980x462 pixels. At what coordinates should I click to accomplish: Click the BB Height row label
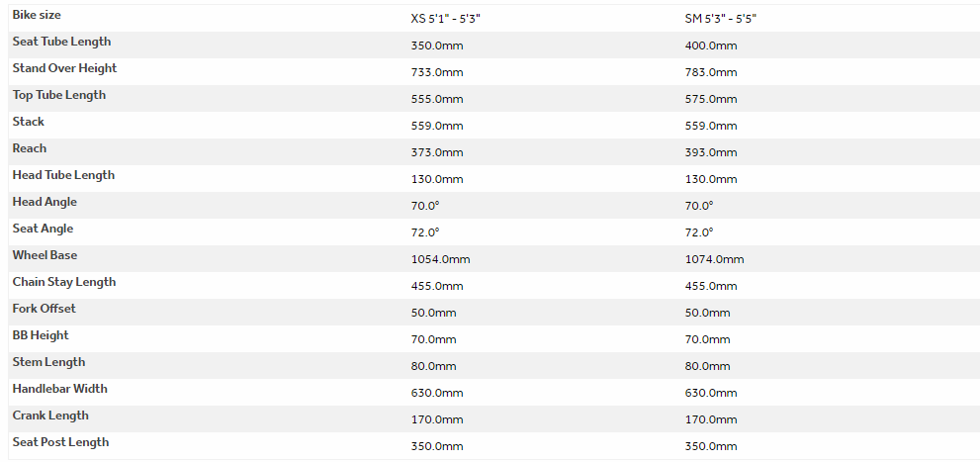[41, 335]
